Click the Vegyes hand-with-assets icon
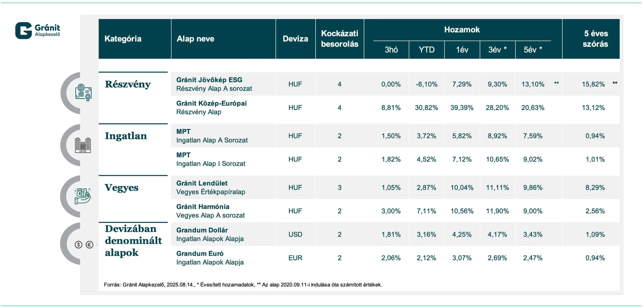Viewport: 644px width, 308px height. [83, 196]
